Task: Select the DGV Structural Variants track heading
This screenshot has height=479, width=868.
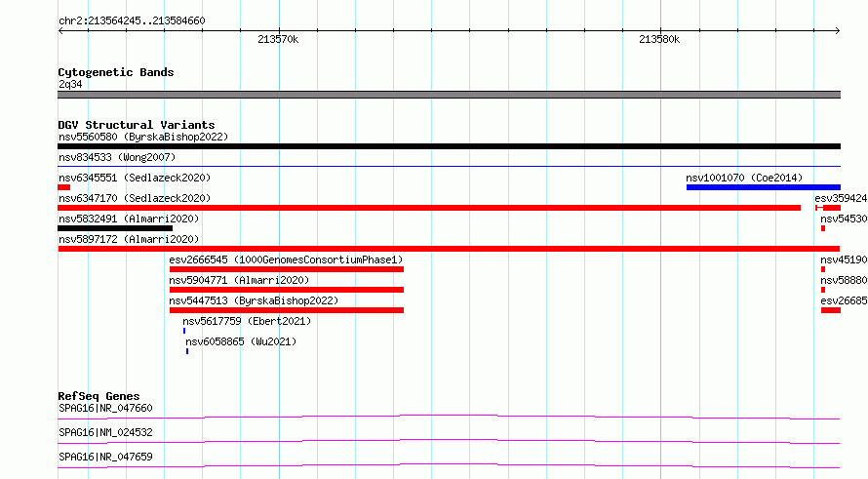Action: (x=137, y=125)
